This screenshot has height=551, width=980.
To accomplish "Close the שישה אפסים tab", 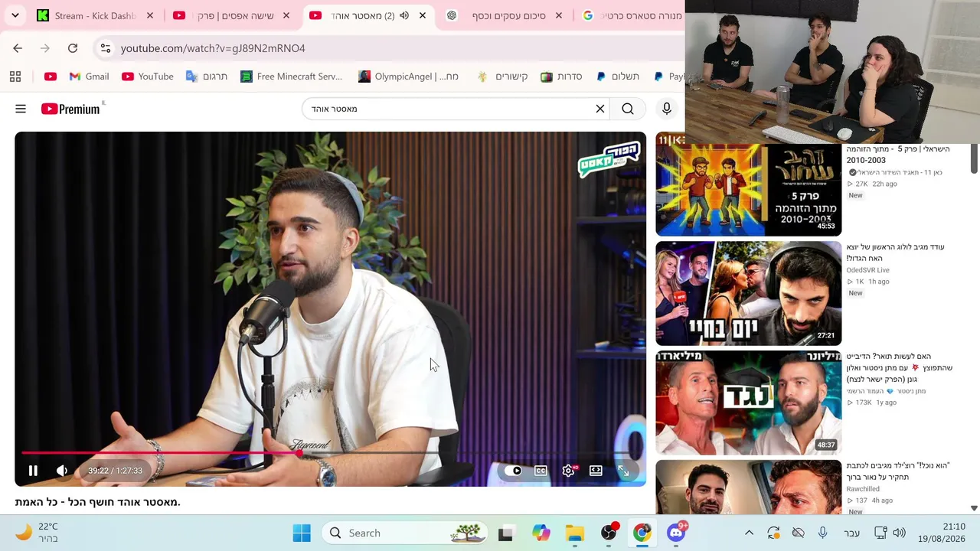I will point(286,15).
